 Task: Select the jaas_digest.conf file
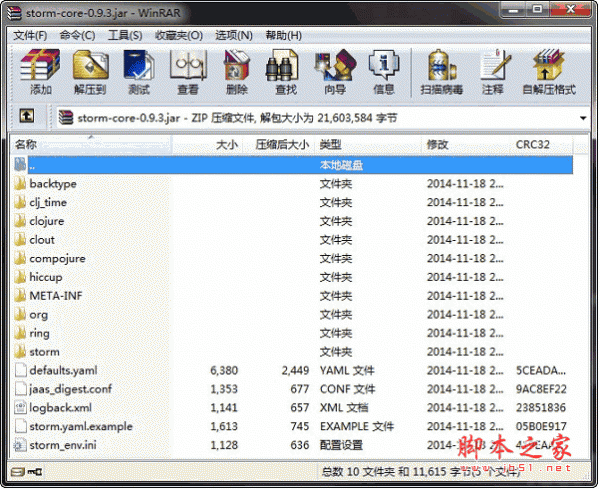click(70, 389)
